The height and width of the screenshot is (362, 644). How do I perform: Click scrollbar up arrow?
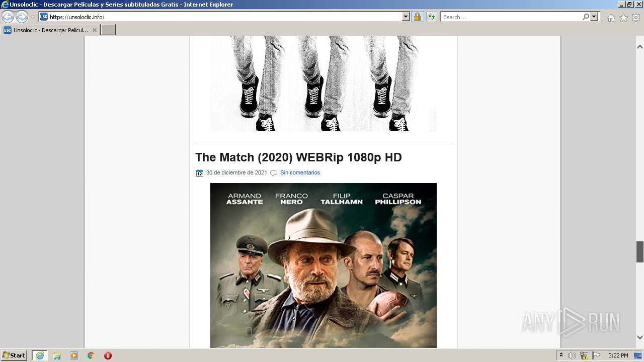pos(640,47)
